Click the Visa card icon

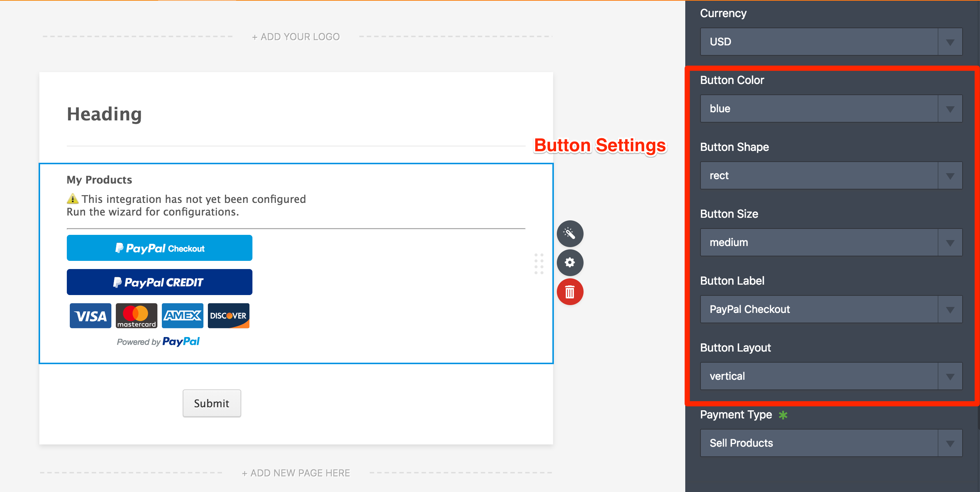[x=91, y=316]
